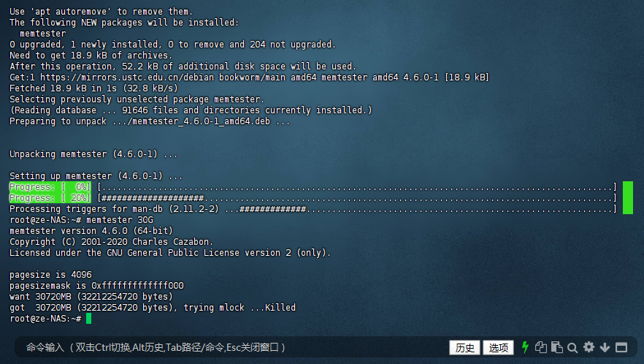The image size is (644, 364).
Task: Click 'Preparing to unpack' line
Action: (150, 121)
